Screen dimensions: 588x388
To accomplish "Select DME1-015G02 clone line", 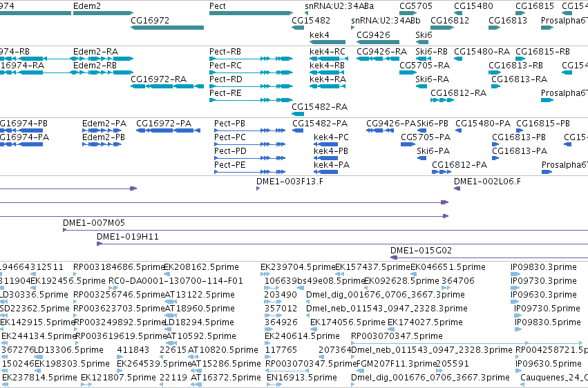I will coord(489,258).
